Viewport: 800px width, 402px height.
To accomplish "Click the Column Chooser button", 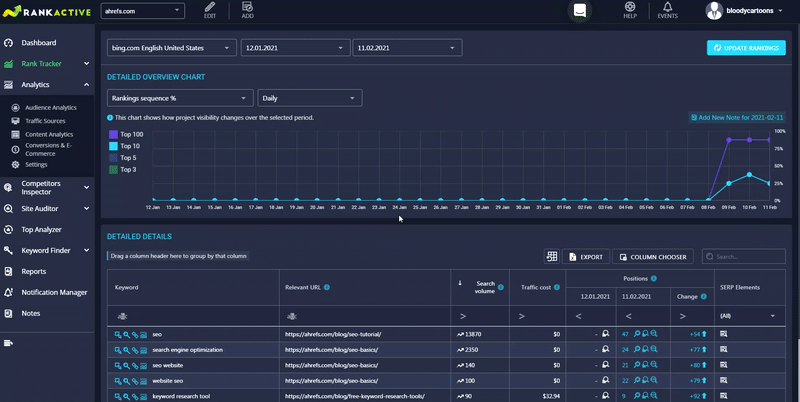I will (653, 257).
